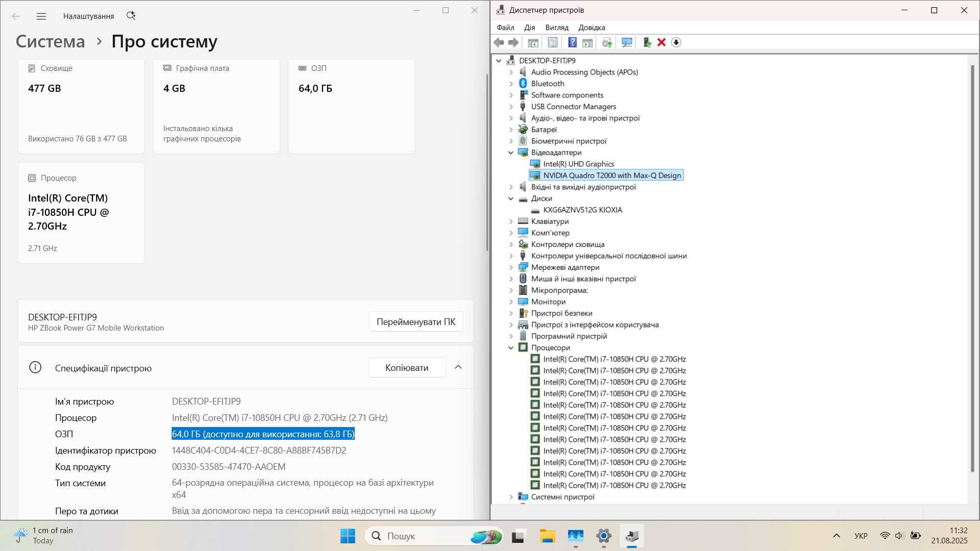Click the Back arrow in Device Manager toolbar
The height and width of the screenshot is (551, 980).
[499, 42]
